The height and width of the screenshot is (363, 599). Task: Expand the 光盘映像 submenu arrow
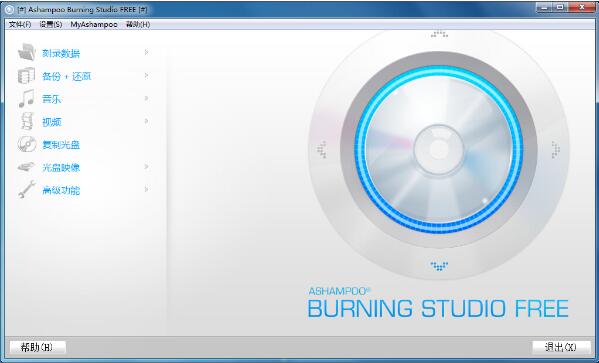coord(146,167)
